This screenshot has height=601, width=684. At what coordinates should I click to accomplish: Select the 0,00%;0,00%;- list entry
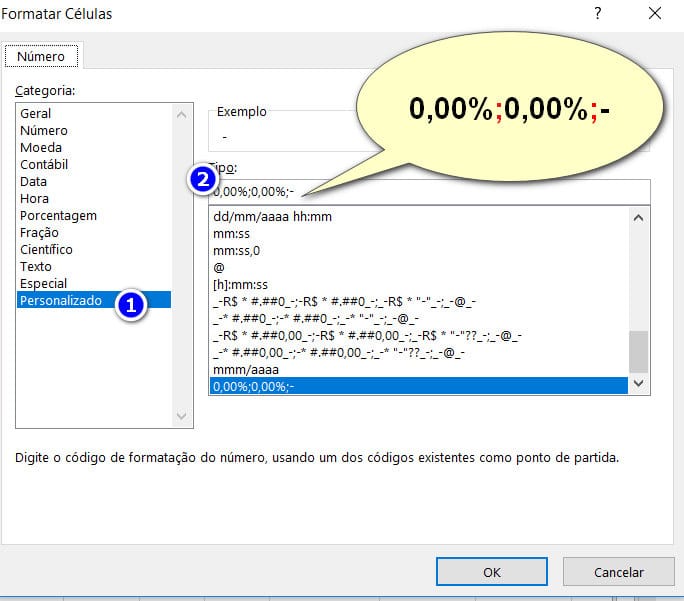pyautogui.click(x=419, y=386)
